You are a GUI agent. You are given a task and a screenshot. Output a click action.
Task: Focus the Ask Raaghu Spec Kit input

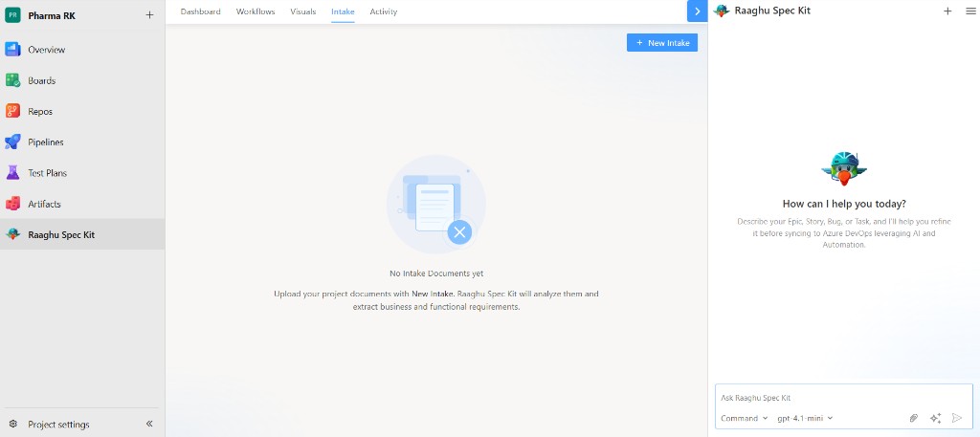[x=844, y=398]
